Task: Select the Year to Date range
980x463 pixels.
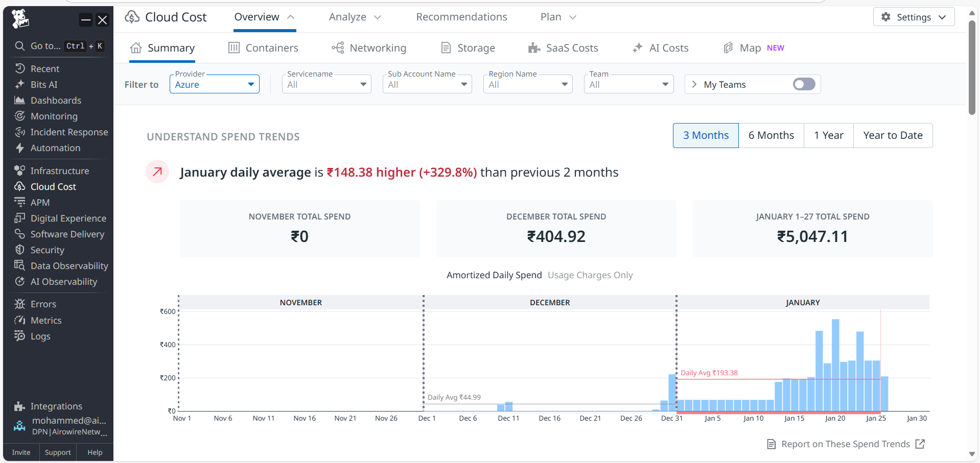Action: click(x=892, y=136)
